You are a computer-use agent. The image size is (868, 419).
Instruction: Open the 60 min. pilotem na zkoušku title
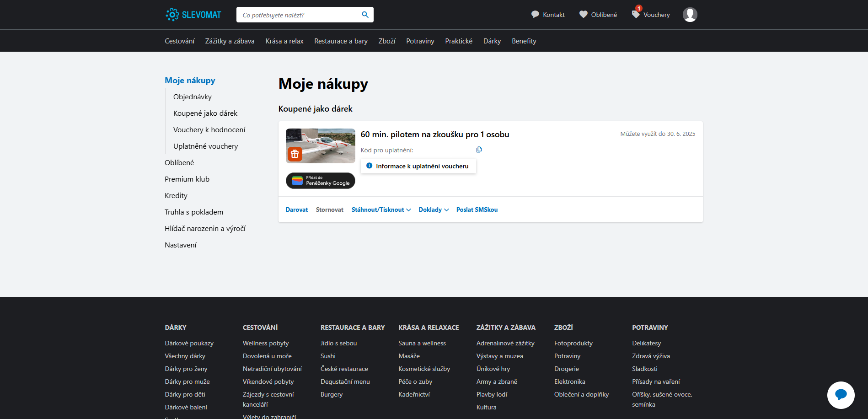(x=435, y=134)
